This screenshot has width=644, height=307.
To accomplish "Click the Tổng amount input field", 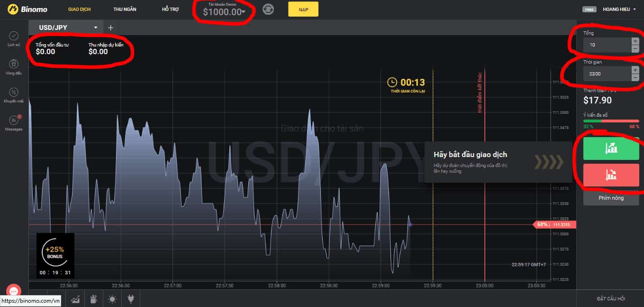I will [607, 45].
